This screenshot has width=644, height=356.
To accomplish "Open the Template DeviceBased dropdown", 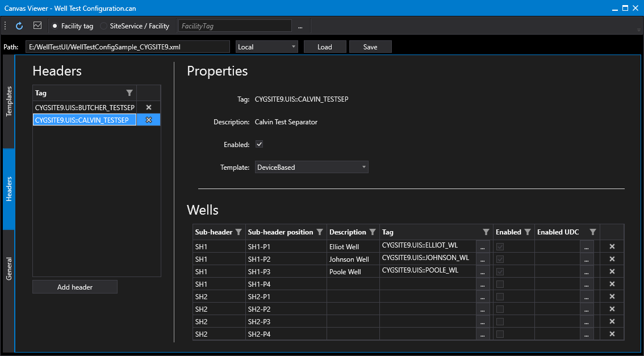I will 312,167.
